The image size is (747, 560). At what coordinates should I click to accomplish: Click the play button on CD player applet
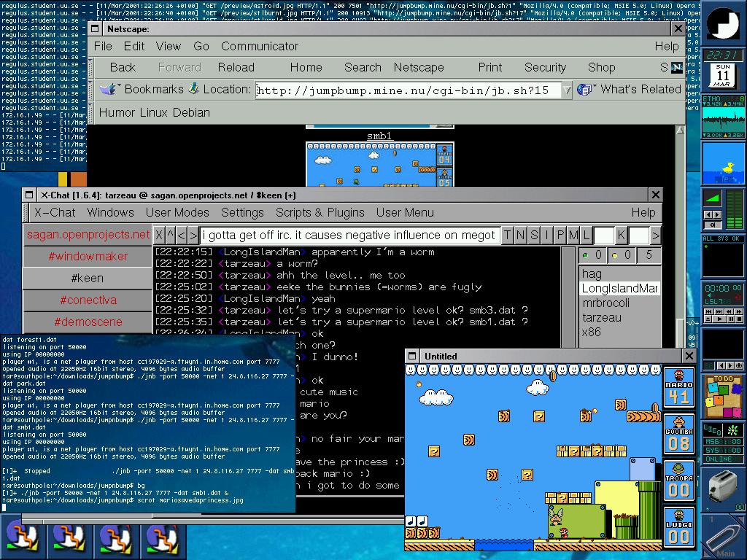(x=719, y=319)
